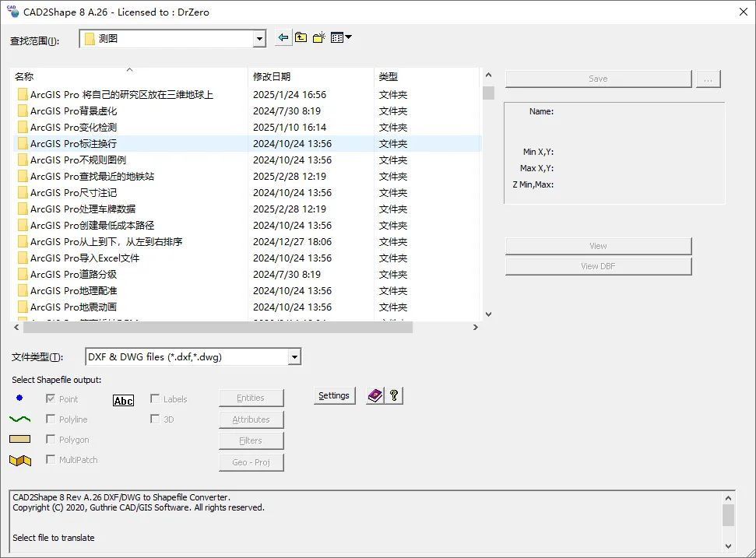Go up one folder level icon
The height and width of the screenshot is (558, 756).
click(x=301, y=37)
